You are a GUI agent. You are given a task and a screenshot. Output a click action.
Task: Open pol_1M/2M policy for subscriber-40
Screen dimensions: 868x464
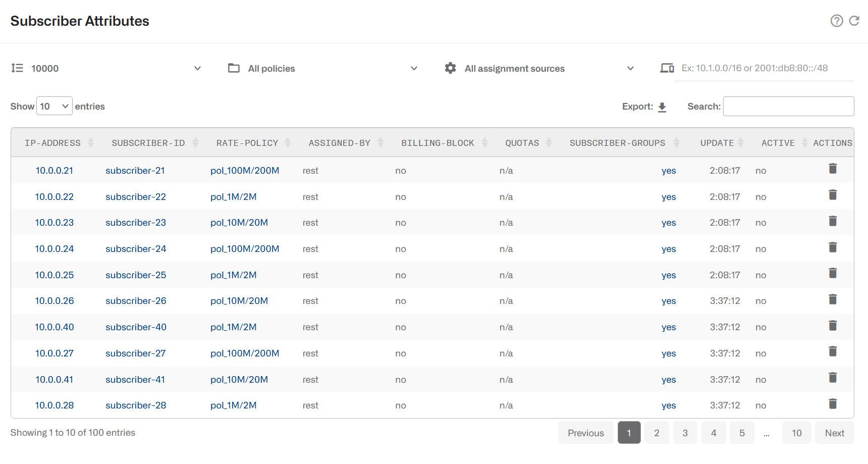[x=233, y=327]
